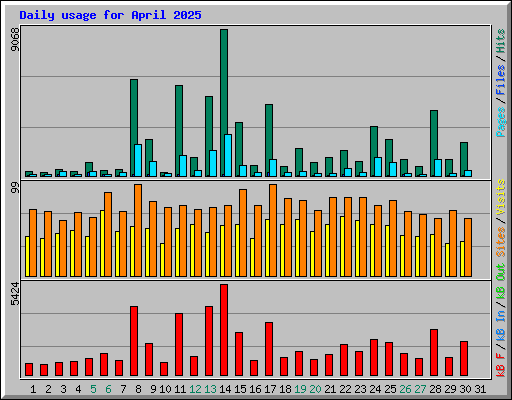Click day label 15 on the axis
512x400 pixels.
(240, 389)
